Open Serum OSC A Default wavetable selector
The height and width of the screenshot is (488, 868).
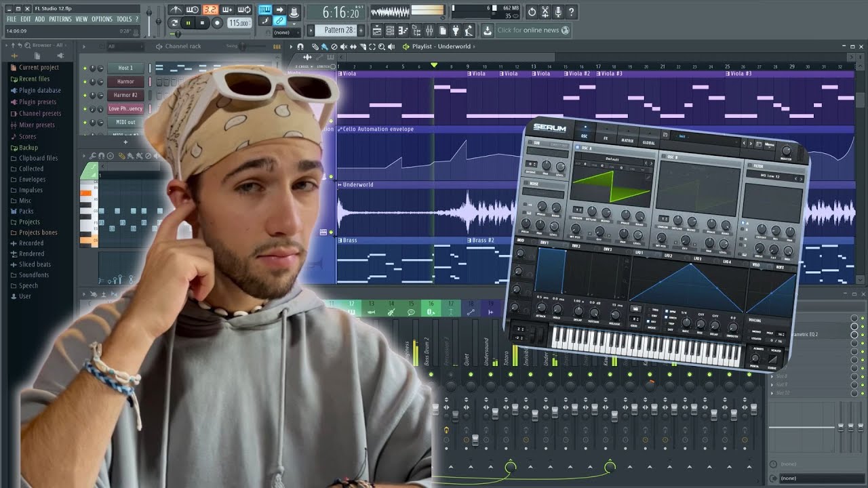pyautogui.click(x=612, y=159)
